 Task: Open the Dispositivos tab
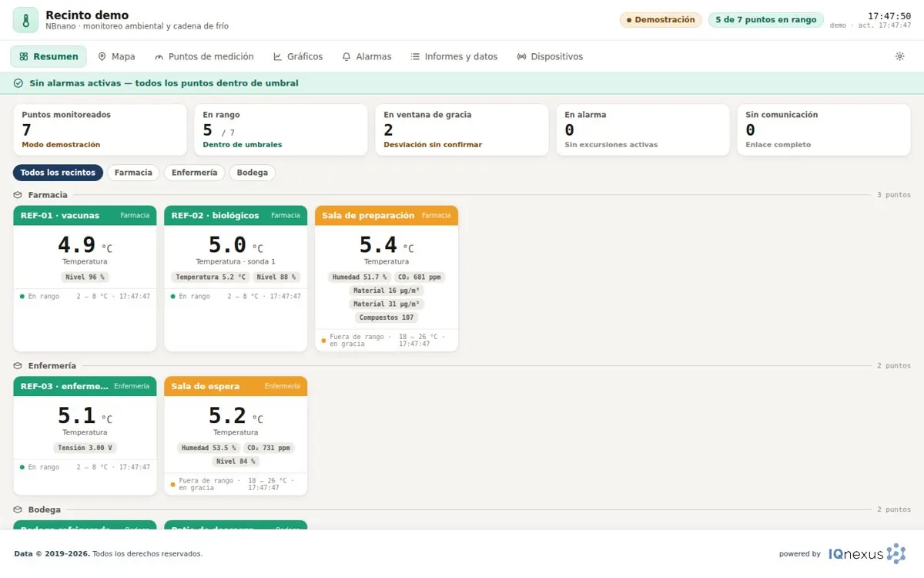tap(550, 56)
